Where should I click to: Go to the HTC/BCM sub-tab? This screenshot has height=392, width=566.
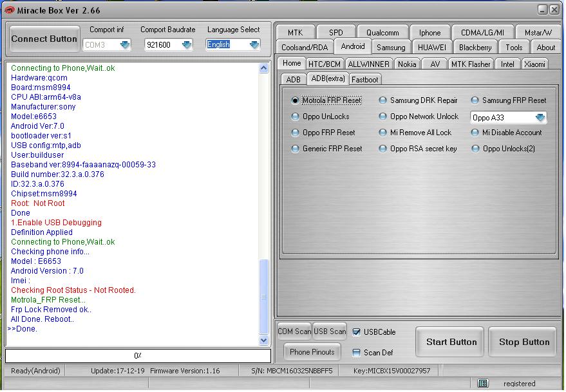coord(324,64)
